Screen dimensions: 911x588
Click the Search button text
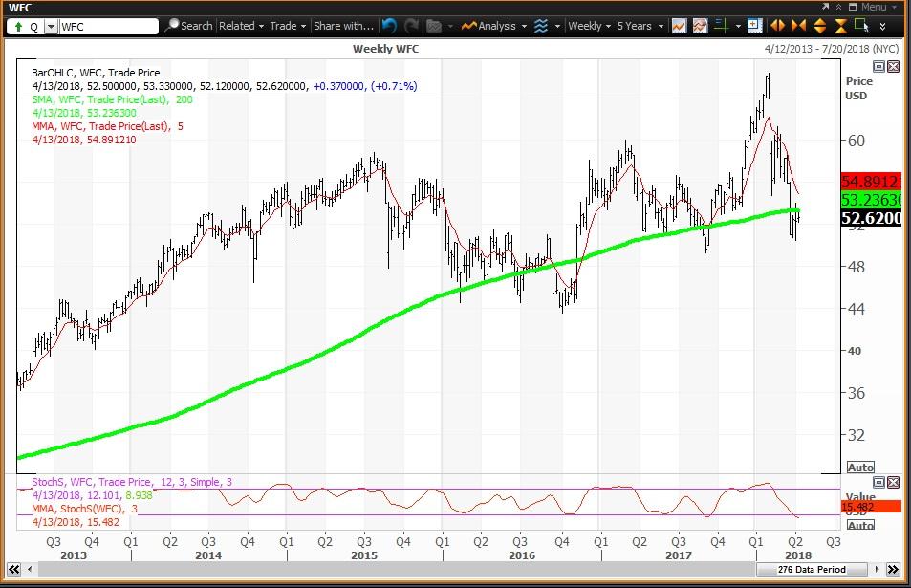click(196, 26)
